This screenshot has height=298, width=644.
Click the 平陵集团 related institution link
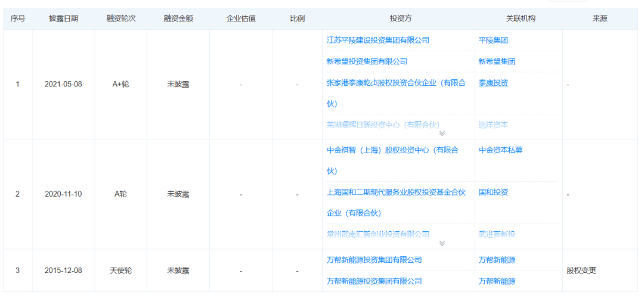point(493,40)
